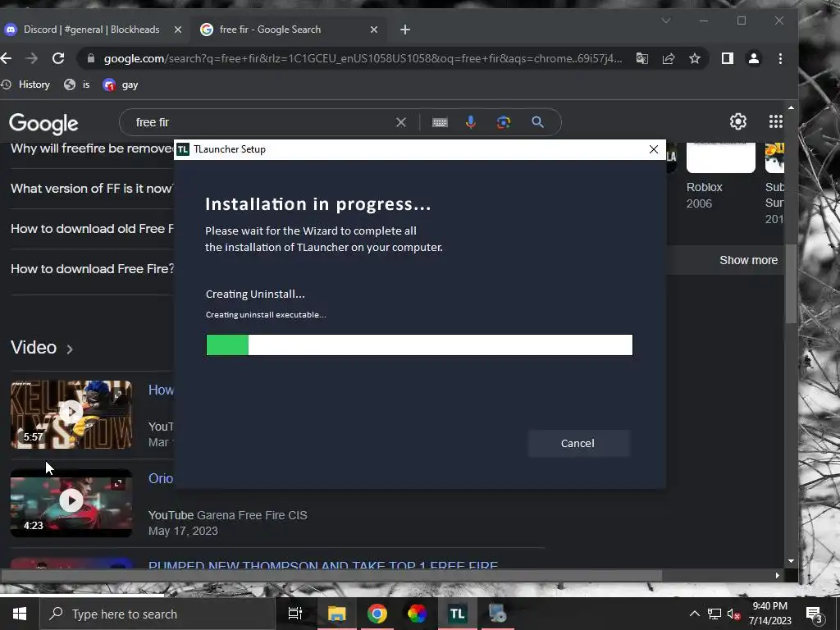Open a new Chrome tab
Screen dimensions: 840x630
[x=405, y=30]
